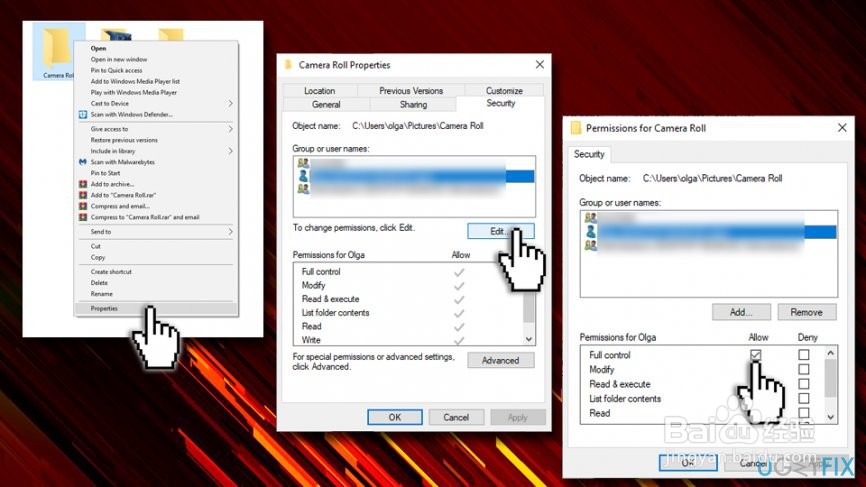
Task: Expand Cast to Device submenu
Action: 230,103
